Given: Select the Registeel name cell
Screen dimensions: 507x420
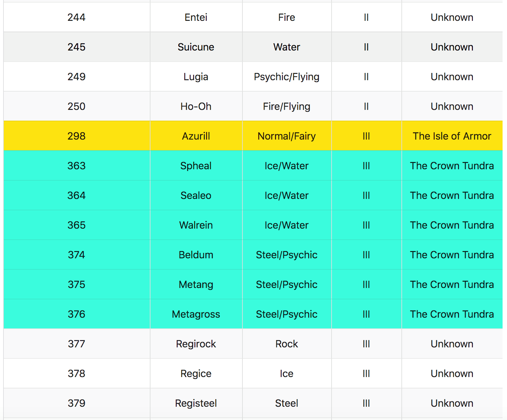Looking at the screenshot, I should pos(196,403).
